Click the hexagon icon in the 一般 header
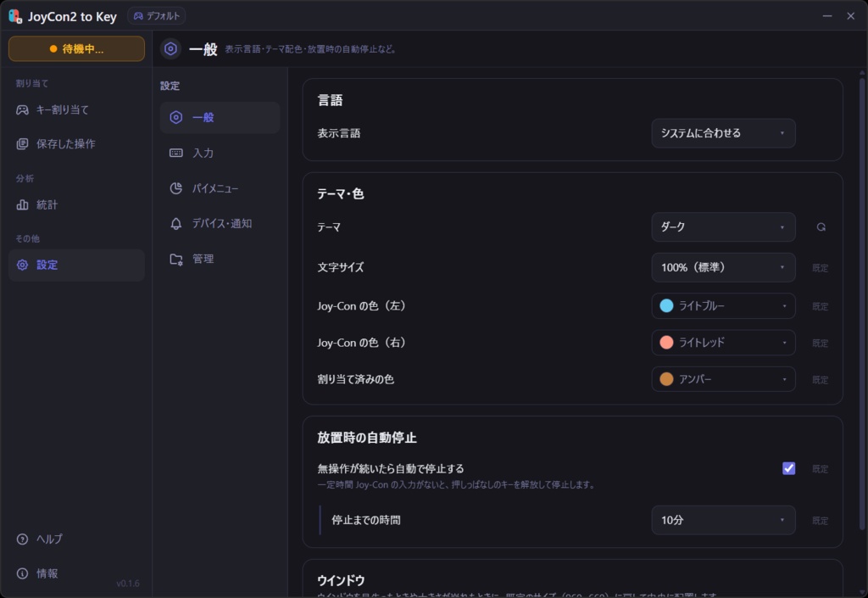The width and height of the screenshot is (868, 598). pos(170,48)
